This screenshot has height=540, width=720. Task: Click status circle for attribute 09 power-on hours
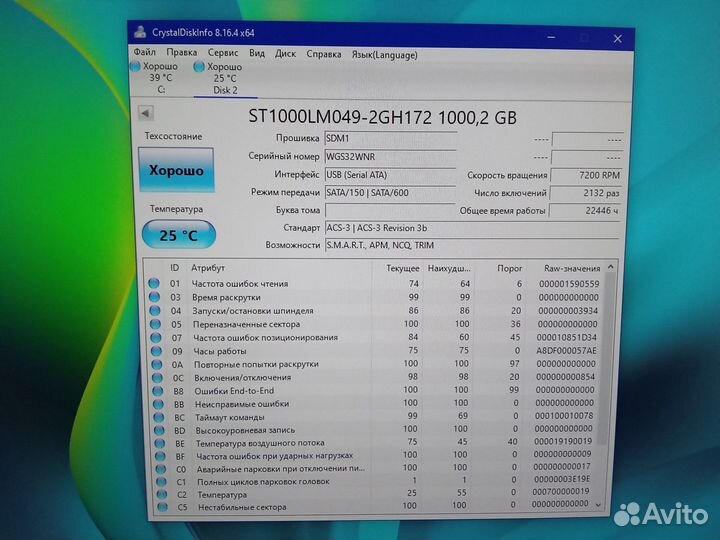154,351
